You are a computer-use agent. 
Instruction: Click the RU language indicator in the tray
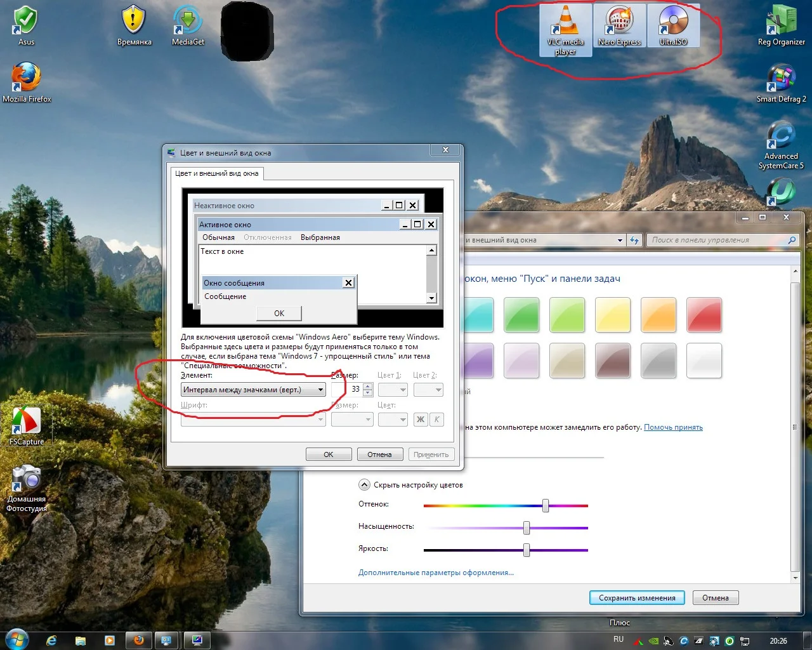click(x=619, y=640)
